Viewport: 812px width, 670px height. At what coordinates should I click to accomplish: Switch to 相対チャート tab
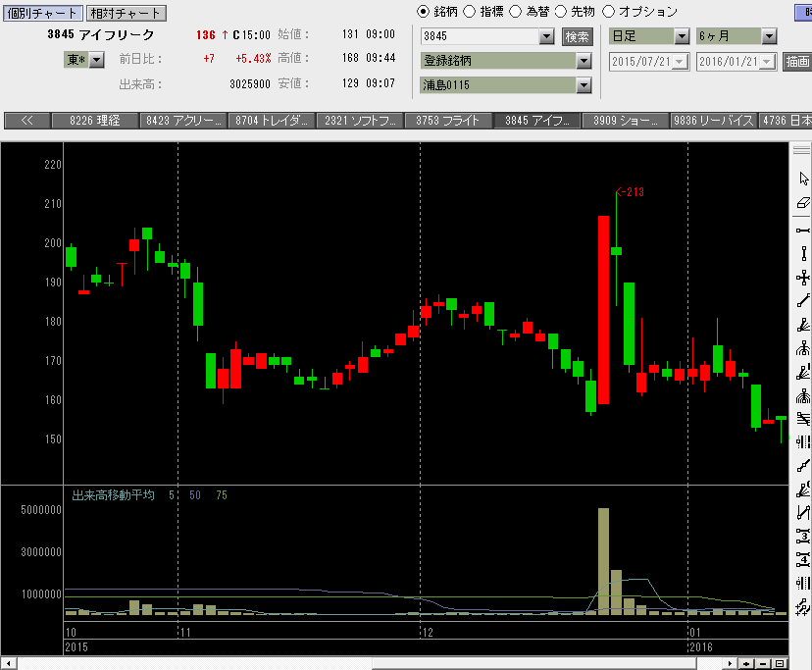tap(126, 13)
